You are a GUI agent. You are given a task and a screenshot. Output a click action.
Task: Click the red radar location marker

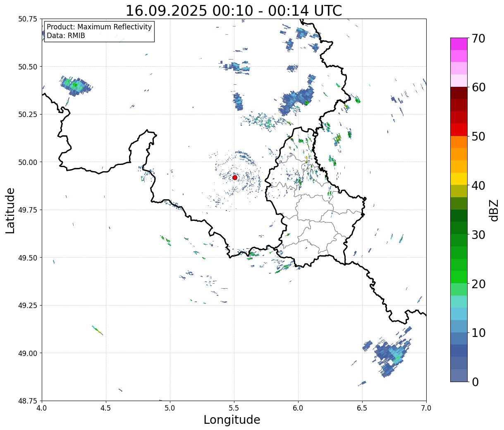(x=235, y=177)
